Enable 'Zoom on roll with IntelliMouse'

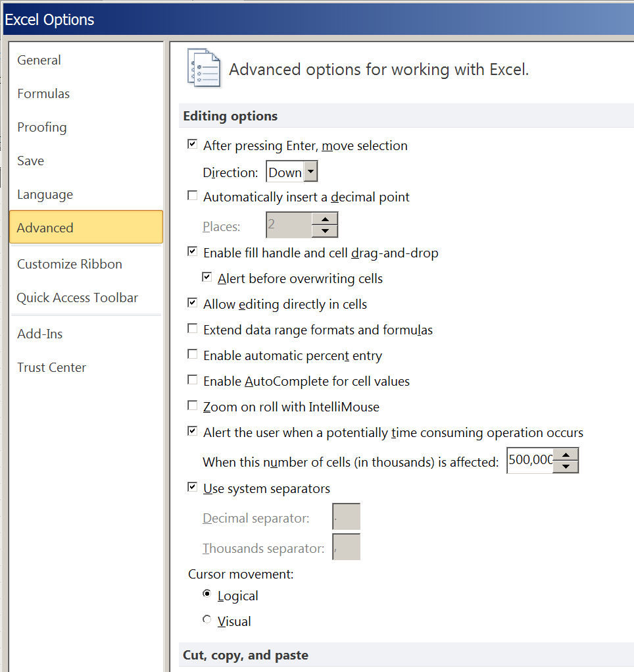click(x=192, y=405)
